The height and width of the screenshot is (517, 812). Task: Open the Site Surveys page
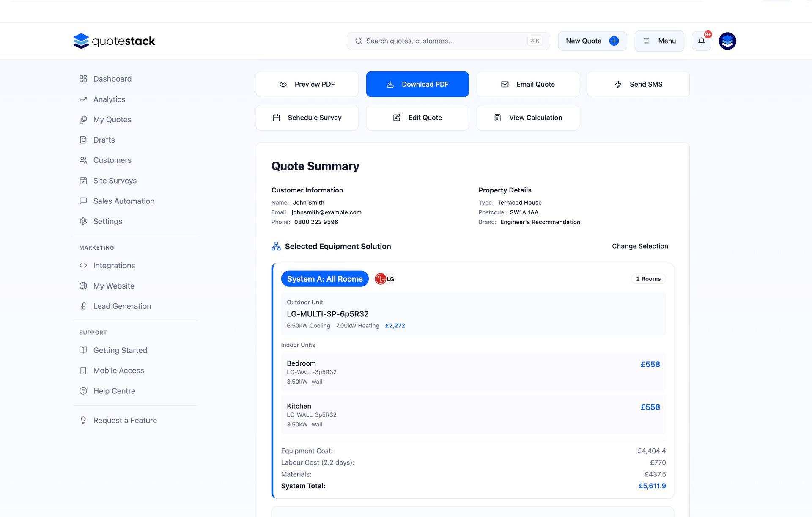point(115,181)
